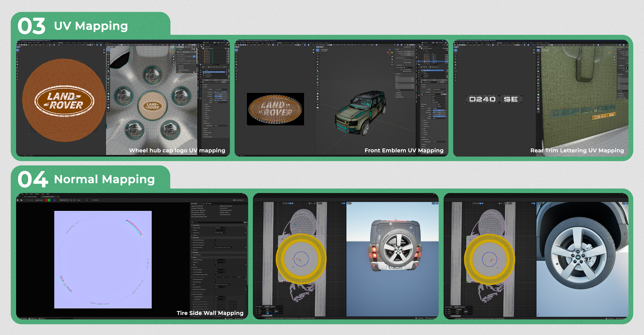Screen dimensions: 644x335
Task: Click the plus mip icon in texture editor
Action: [x=71, y=200]
